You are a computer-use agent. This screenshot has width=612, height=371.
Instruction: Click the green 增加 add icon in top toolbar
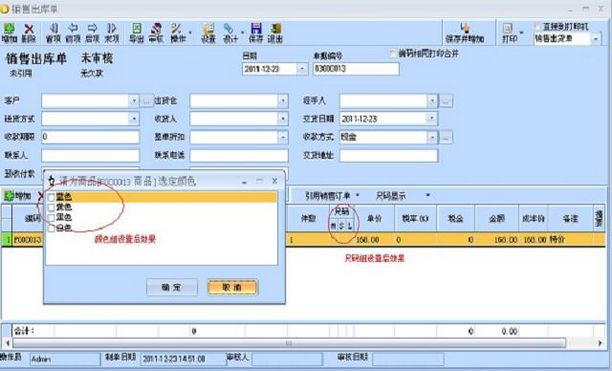pos(9,33)
